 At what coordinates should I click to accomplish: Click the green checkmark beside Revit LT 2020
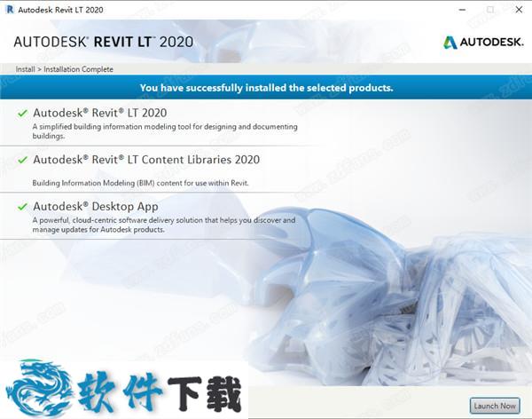(x=22, y=113)
